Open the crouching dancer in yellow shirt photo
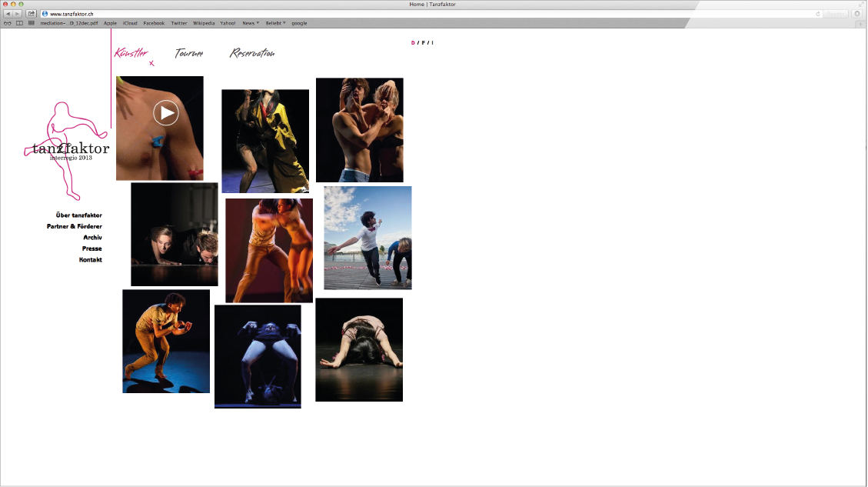The image size is (868, 487). coord(166,342)
